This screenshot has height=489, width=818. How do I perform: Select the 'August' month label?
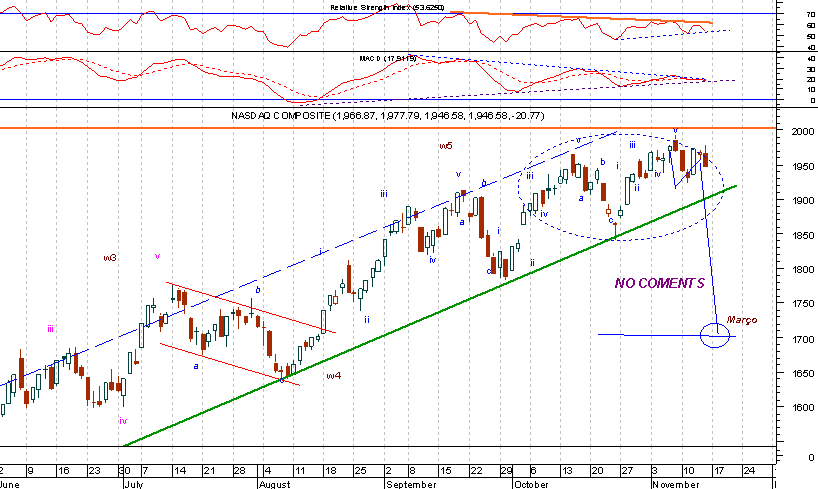274,484
